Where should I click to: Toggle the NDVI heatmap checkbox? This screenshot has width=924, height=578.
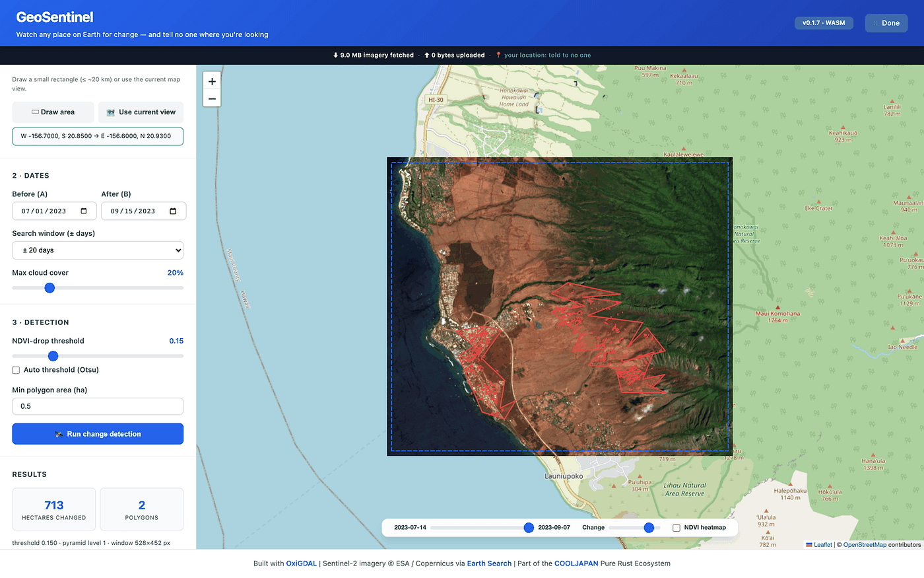(x=676, y=528)
